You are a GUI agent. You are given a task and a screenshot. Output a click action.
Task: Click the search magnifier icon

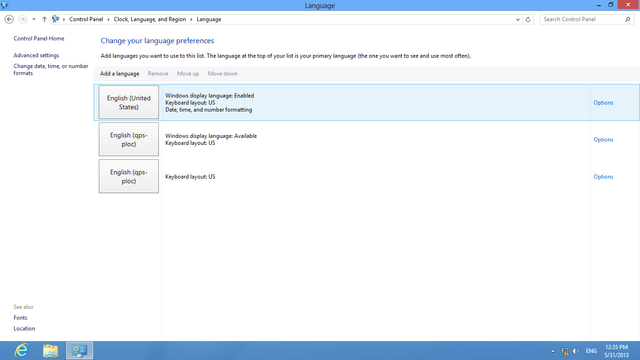pos(628,19)
